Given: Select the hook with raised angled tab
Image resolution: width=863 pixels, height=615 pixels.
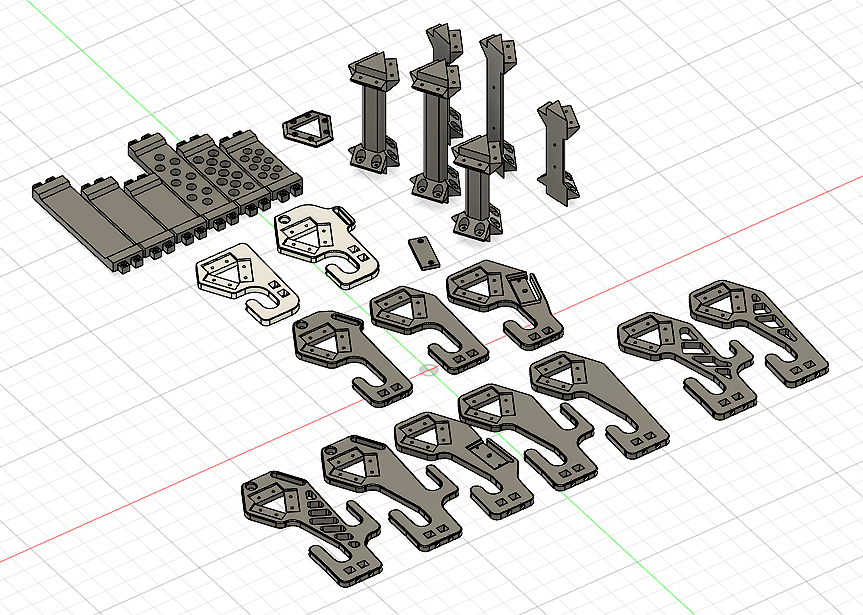Looking at the screenshot, I should click(504, 302).
